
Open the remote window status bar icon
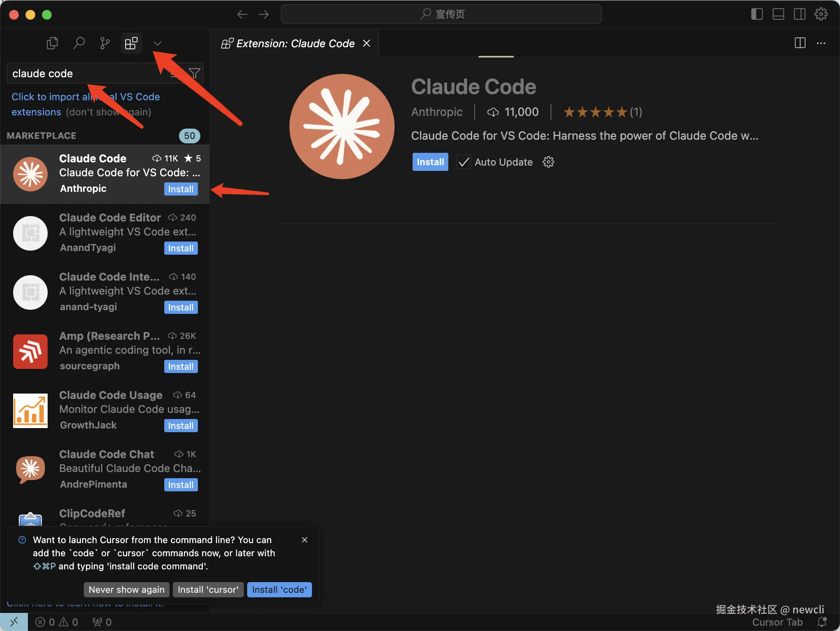pyautogui.click(x=14, y=622)
